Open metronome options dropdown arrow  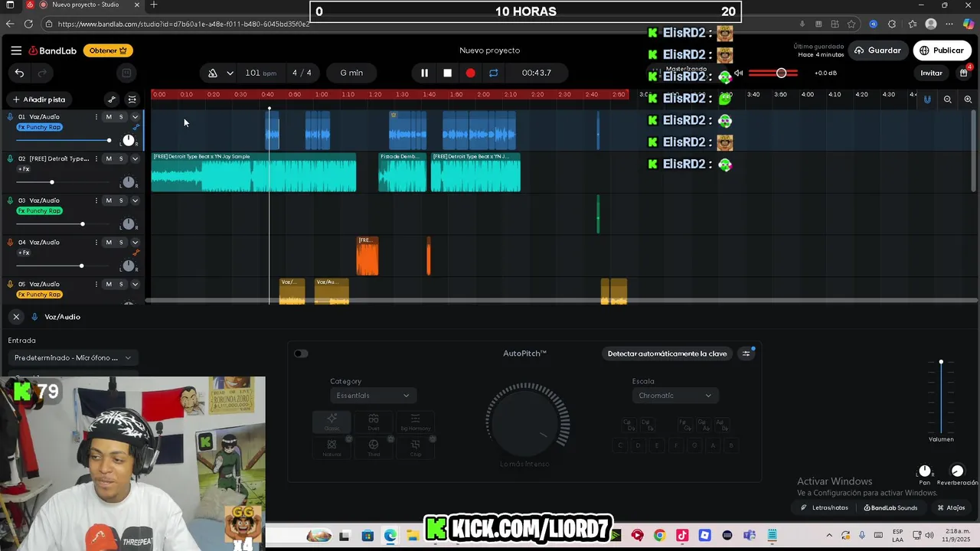230,73
